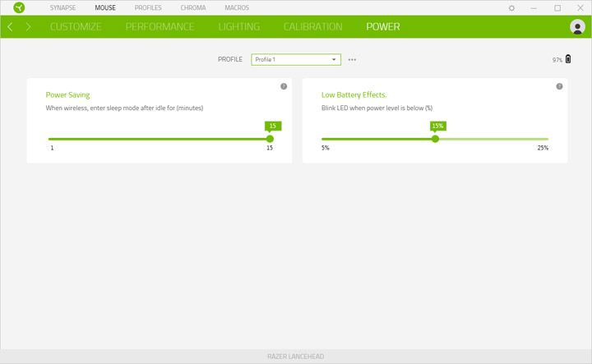Open the PROFILES top menu
The image size is (592, 364).
(148, 7)
